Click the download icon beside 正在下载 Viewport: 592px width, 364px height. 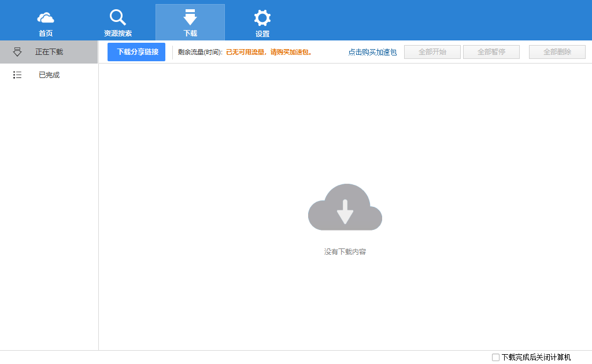tap(17, 51)
